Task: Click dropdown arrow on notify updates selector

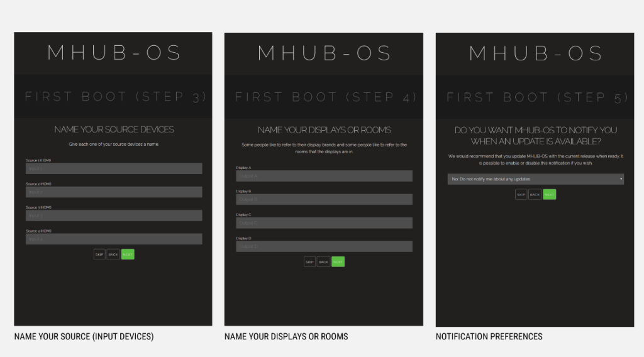Action: coord(621,179)
